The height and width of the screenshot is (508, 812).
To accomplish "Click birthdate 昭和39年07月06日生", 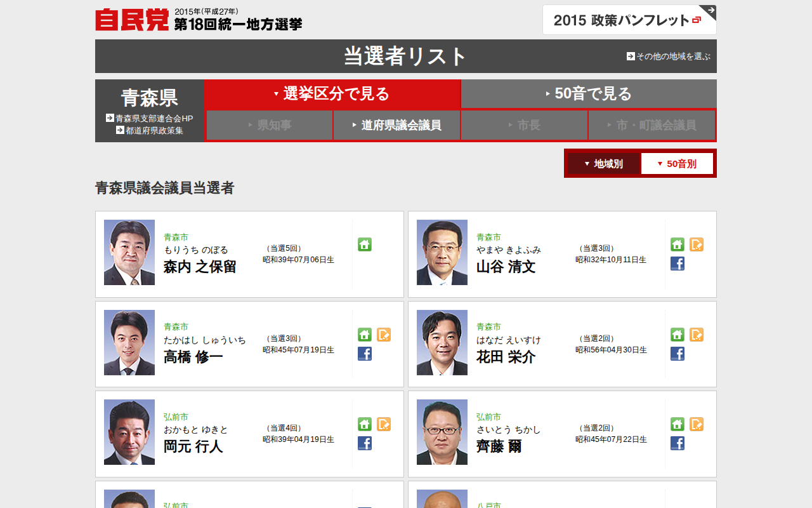I will coord(298,260).
